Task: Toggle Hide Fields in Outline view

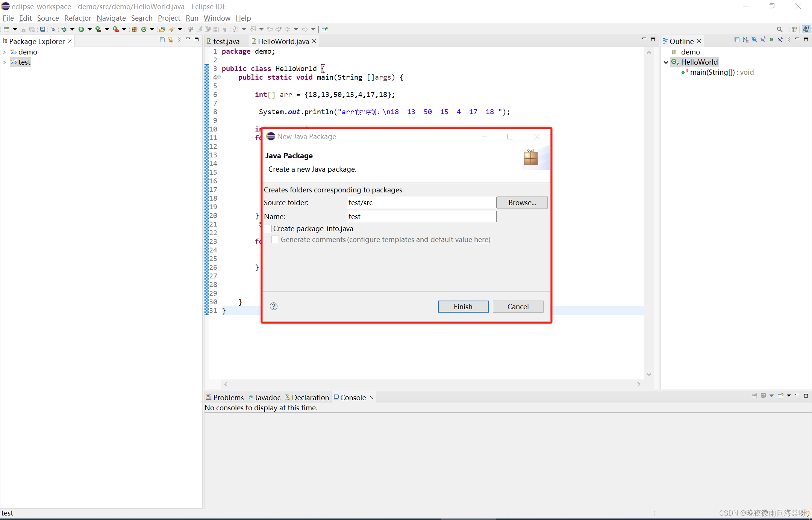Action: point(754,40)
